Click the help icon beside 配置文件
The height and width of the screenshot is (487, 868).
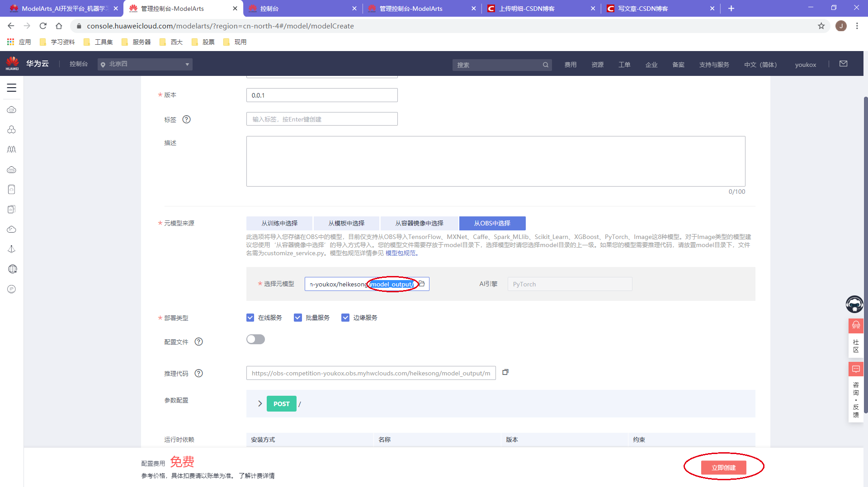(x=199, y=342)
